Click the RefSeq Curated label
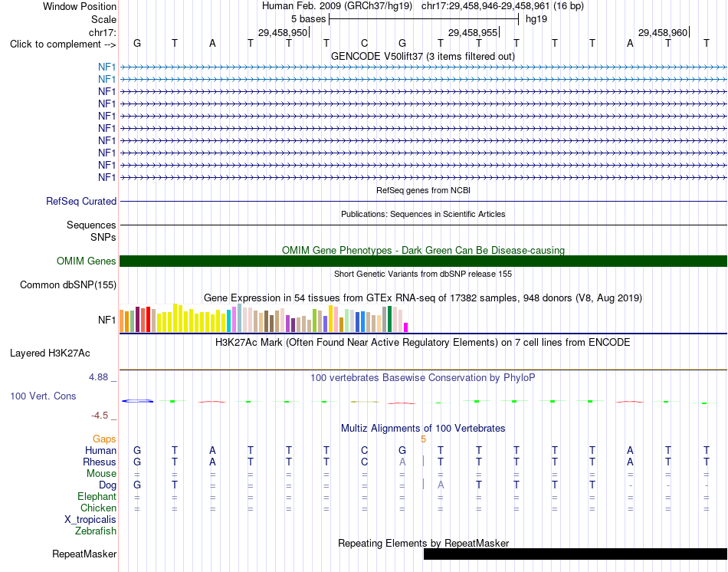 (x=81, y=201)
